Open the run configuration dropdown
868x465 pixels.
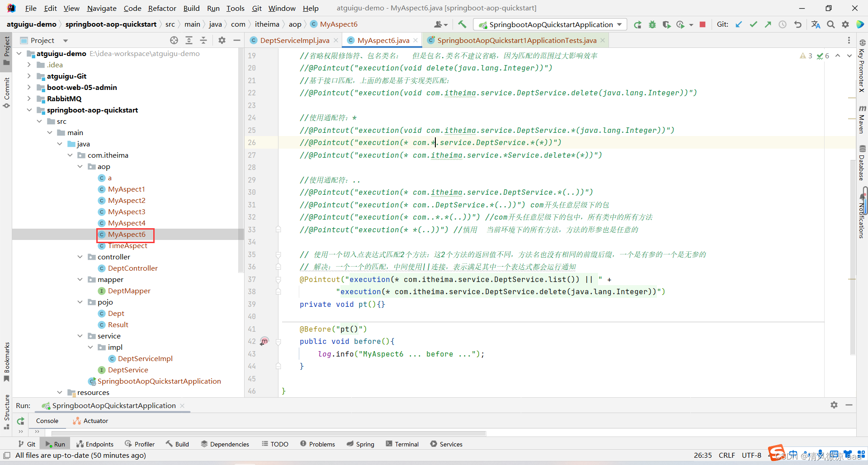[550, 24]
